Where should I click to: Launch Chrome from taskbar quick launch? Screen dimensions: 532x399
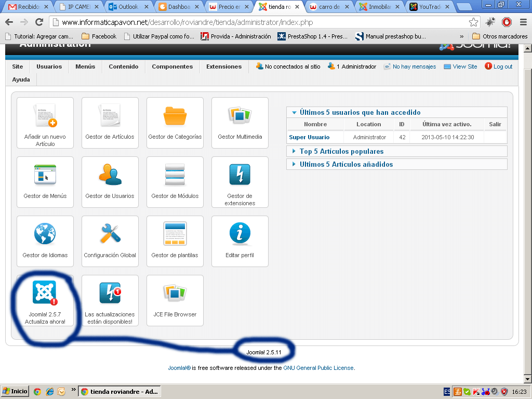click(37, 392)
